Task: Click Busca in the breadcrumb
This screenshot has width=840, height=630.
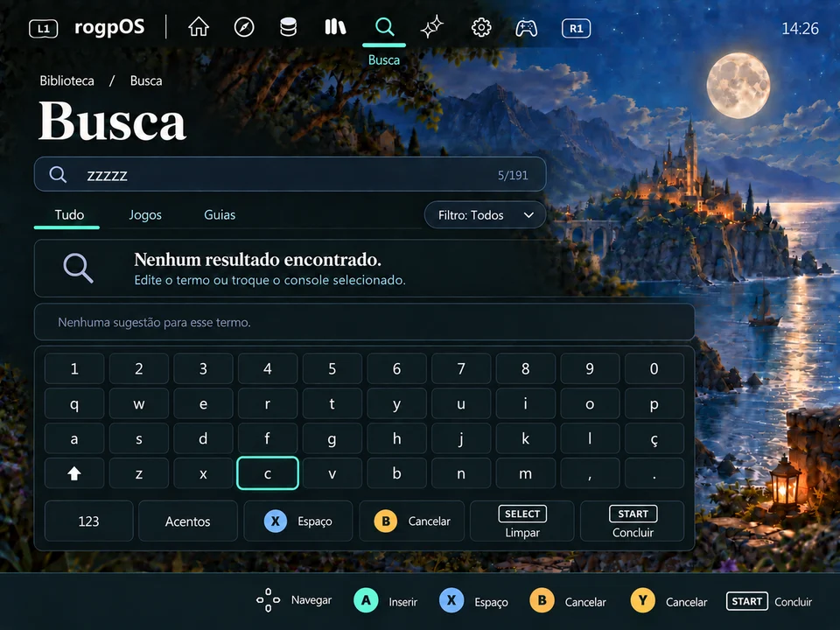Action: tap(146, 80)
